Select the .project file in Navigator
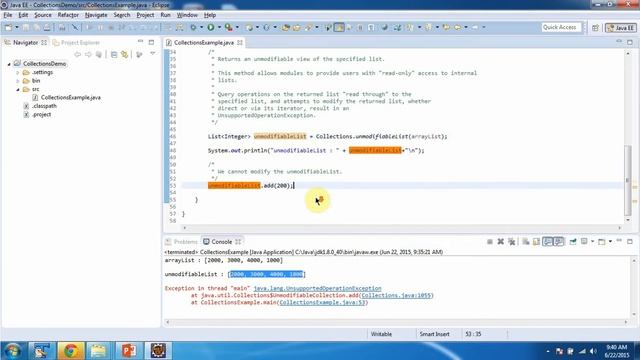The image size is (640, 360). [x=41, y=115]
